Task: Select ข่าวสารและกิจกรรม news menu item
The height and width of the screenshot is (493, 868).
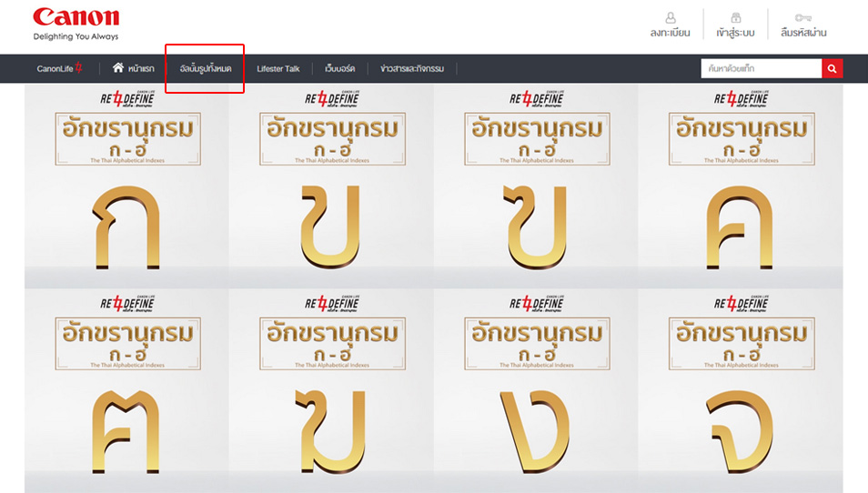Action: pos(412,69)
